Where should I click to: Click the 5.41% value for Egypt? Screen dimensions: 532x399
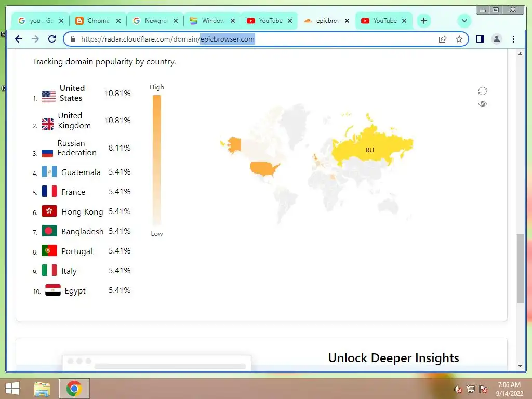(119, 290)
